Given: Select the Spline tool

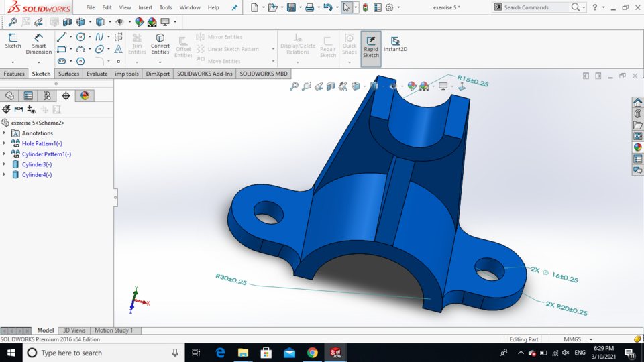Looking at the screenshot, I should 99,37.
